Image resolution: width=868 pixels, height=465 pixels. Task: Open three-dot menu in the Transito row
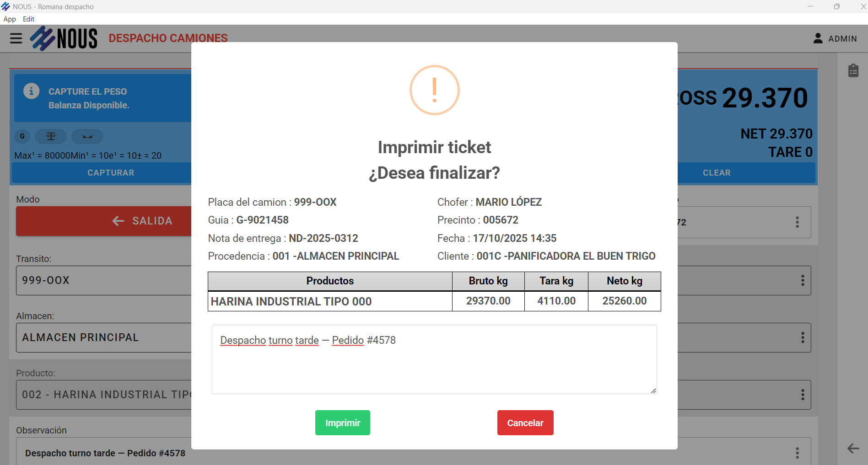pos(803,281)
